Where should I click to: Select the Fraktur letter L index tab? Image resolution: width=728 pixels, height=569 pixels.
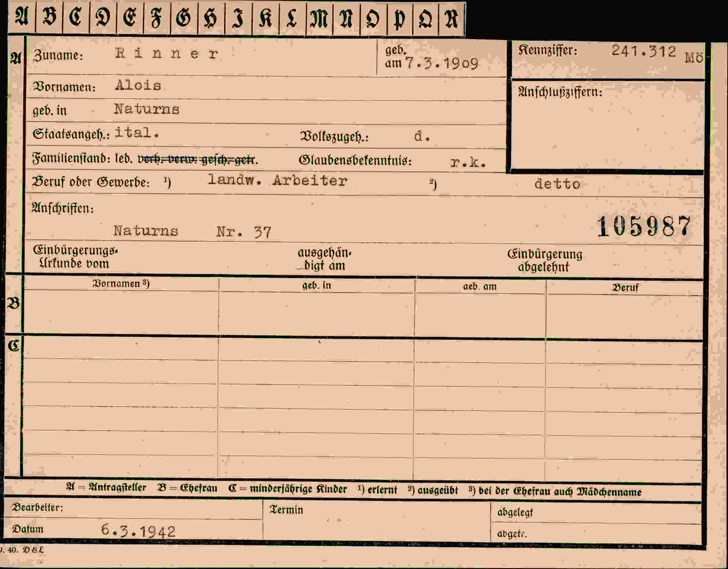tap(292, 19)
